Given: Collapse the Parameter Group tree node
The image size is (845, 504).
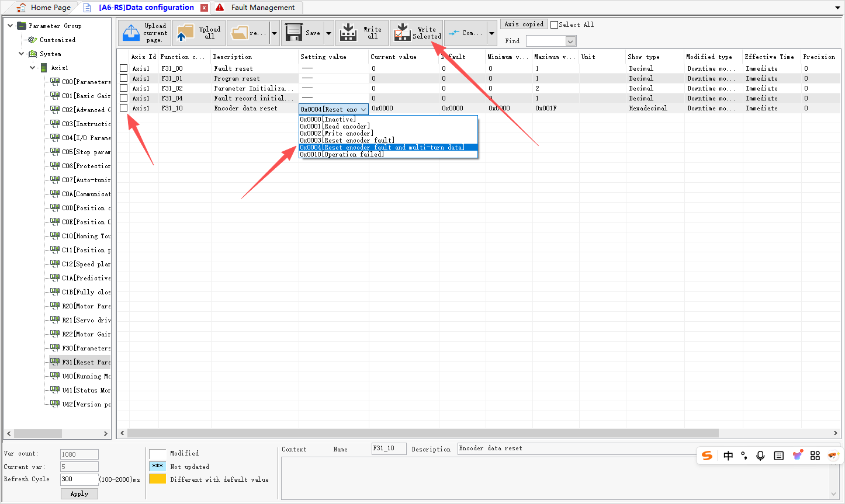Looking at the screenshot, I should [11, 26].
